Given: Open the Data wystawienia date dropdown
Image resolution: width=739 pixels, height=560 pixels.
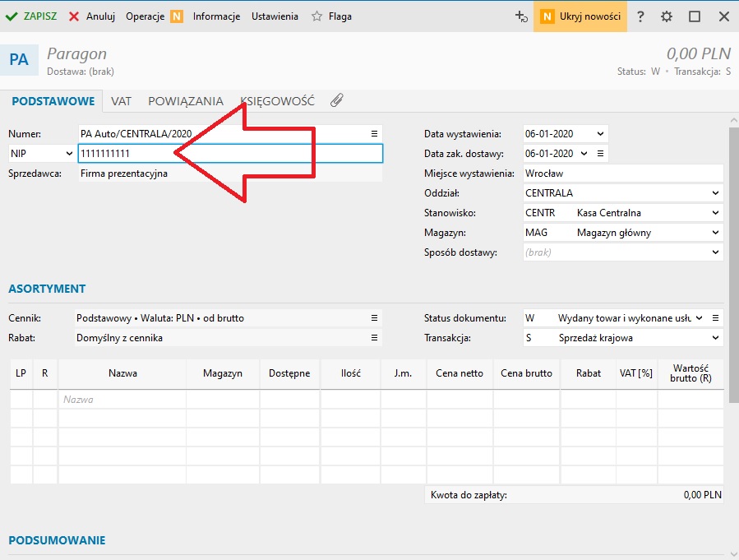Looking at the screenshot, I should [600, 134].
